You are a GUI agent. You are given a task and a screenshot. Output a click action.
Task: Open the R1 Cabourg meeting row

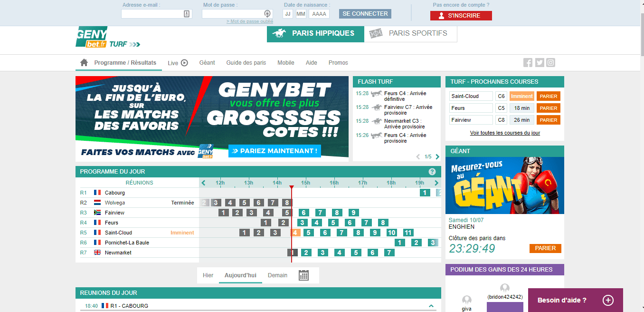click(x=137, y=193)
